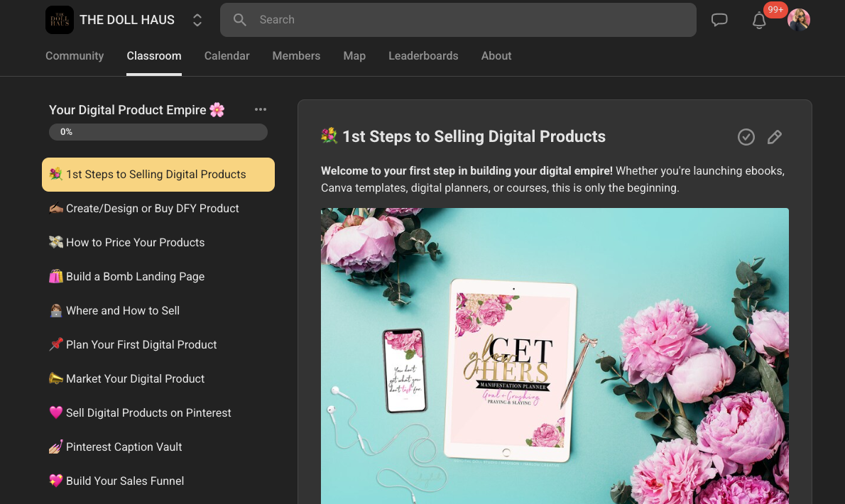Mark lesson complete with checkmark circle
This screenshot has height=504, width=845.
[x=746, y=137]
